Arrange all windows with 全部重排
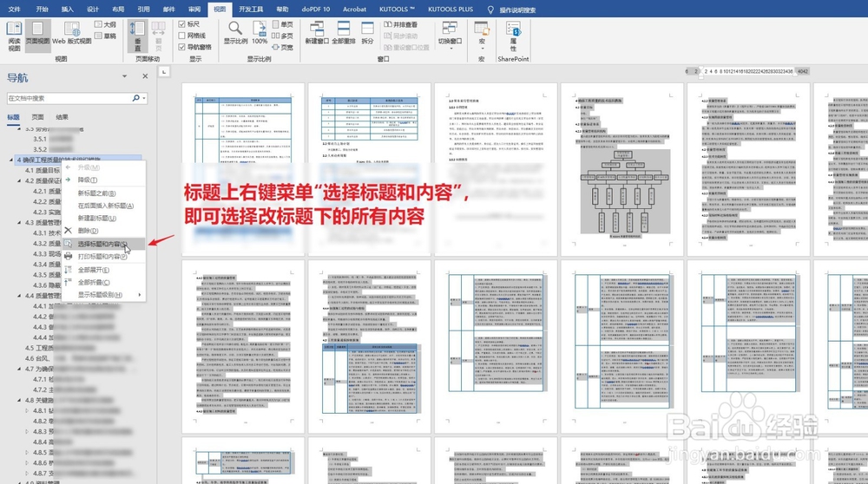Viewport: 868px width, 484px height. (x=343, y=33)
